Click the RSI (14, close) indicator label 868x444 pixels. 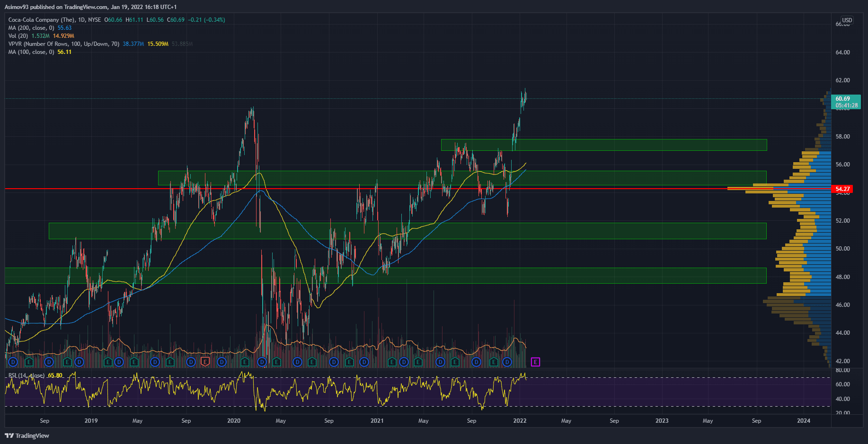tap(26, 375)
